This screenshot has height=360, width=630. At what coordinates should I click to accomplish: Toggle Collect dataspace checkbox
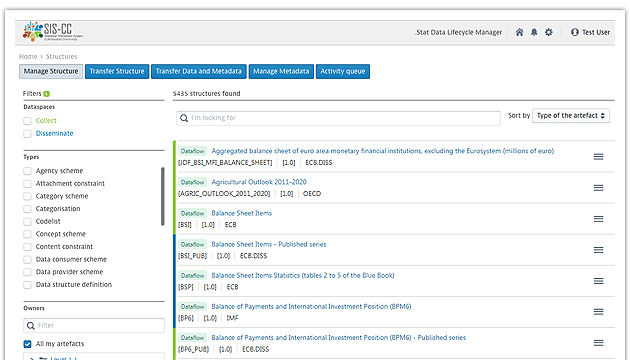click(27, 121)
